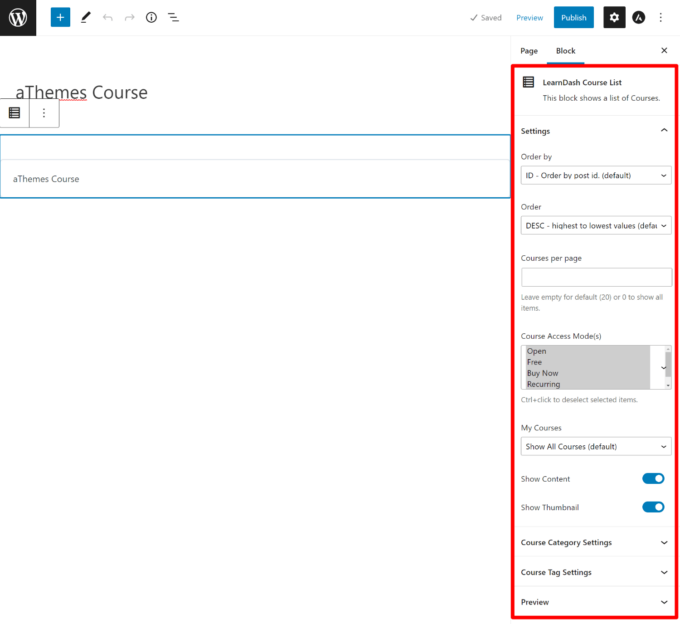Select Free in Course Access Modes
Viewport: 680px width, 624px height.
point(588,362)
